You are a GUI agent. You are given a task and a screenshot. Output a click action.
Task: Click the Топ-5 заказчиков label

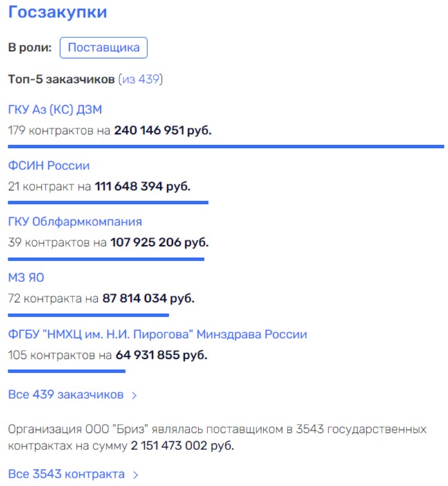click(61, 80)
